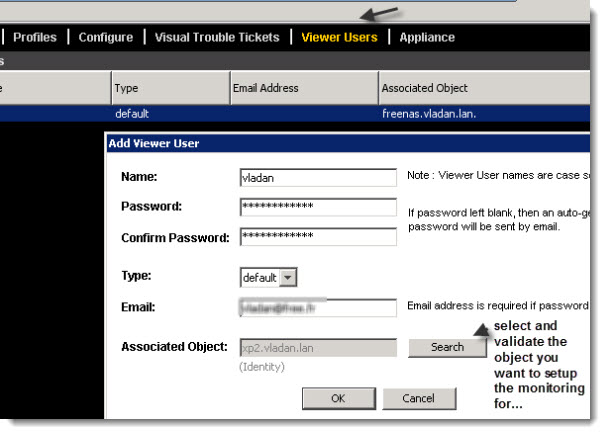Select the freenas.vladan.lan. table cell
The height and width of the screenshot is (434, 605).
tap(429, 114)
